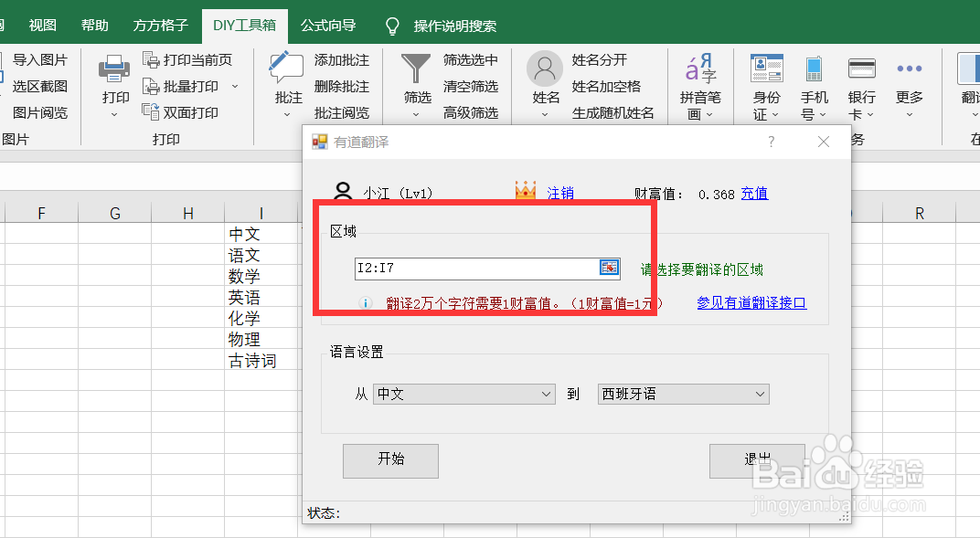
Task: Click Delete Comment (删除批注)
Action: tap(341, 86)
